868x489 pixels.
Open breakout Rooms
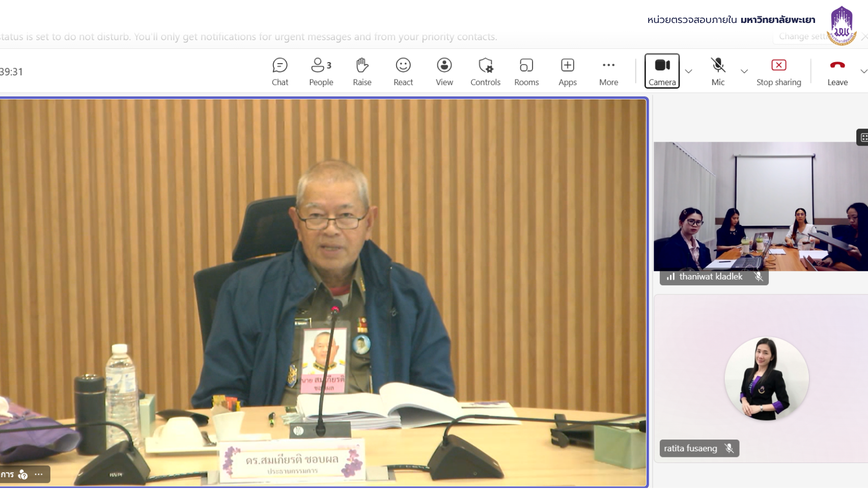526,71
